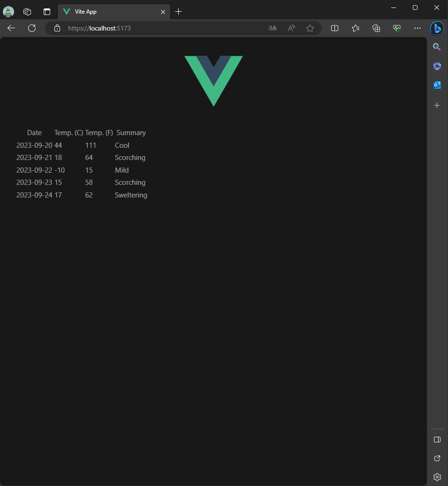
Task: Select the 2023-09-21 date cell
Action: (34, 158)
